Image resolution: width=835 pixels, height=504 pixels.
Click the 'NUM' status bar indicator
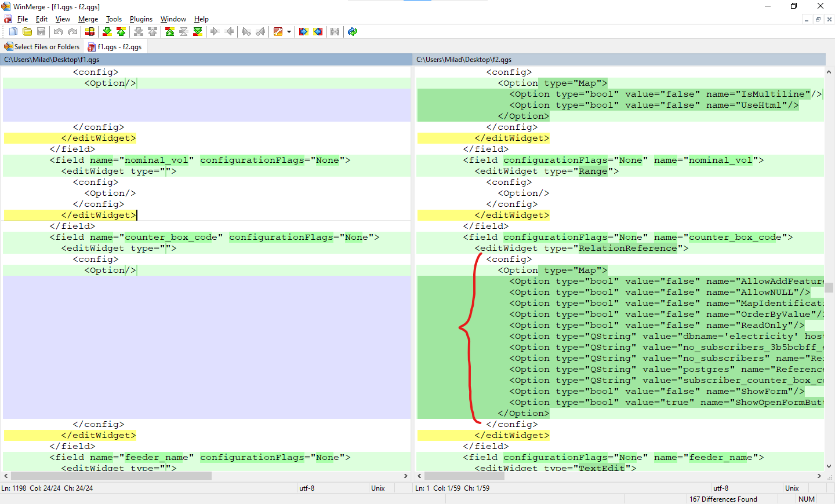[x=807, y=499]
